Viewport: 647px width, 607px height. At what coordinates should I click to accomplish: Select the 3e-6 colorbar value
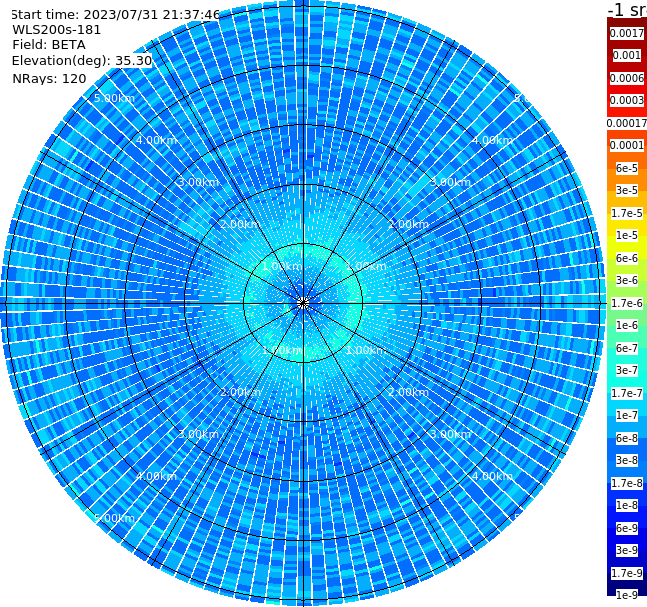click(627, 280)
